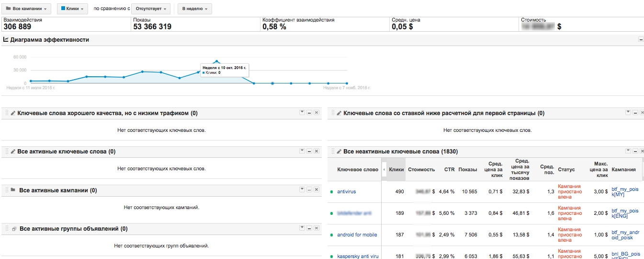Open options menu of 'Все активные ключевые слова'
644x259 pixels.
coord(302,151)
